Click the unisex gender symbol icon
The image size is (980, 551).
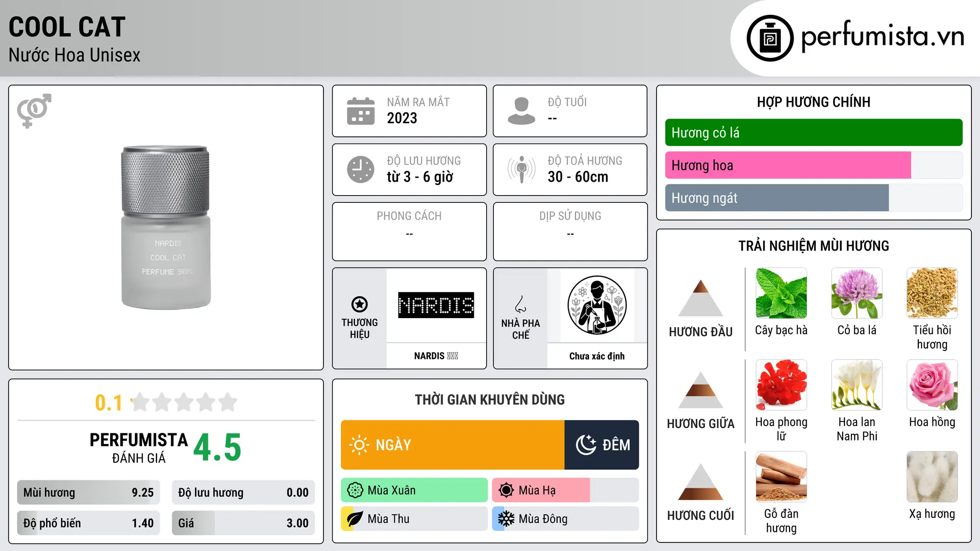34,111
